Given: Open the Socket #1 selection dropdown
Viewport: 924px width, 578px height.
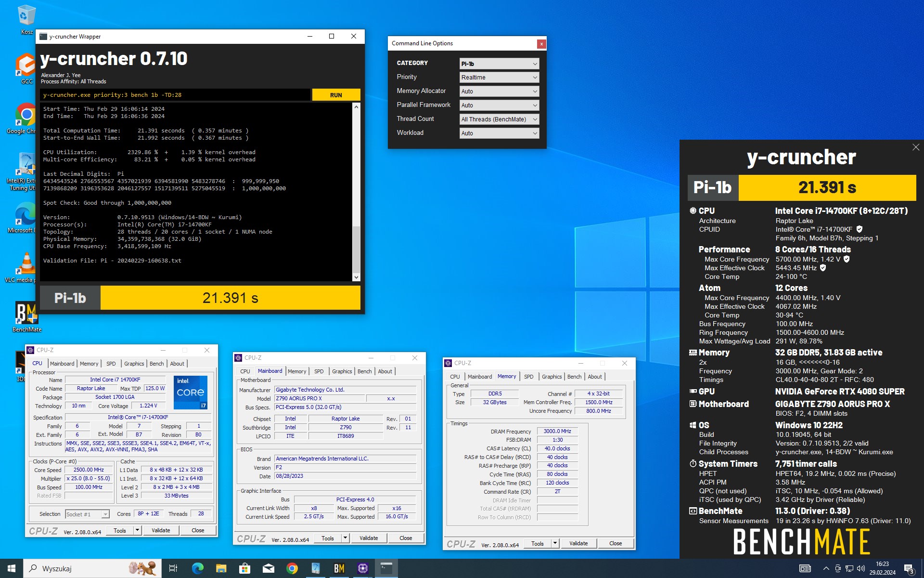Looking at the screenshot, I should click(x=87, y=514).
